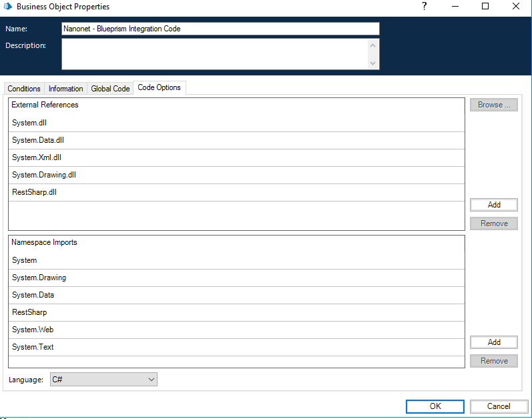The height and width of the screenshot is (419, 532).
Task: Click the Cancel button
Action: tap(499, 406)
